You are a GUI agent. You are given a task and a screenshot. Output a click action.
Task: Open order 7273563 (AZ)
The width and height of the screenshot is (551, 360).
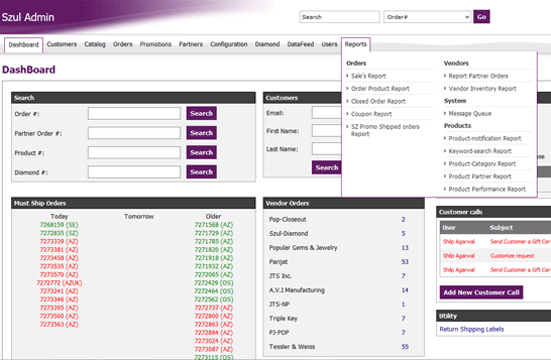pyautogui.click(x=59, y=324)
